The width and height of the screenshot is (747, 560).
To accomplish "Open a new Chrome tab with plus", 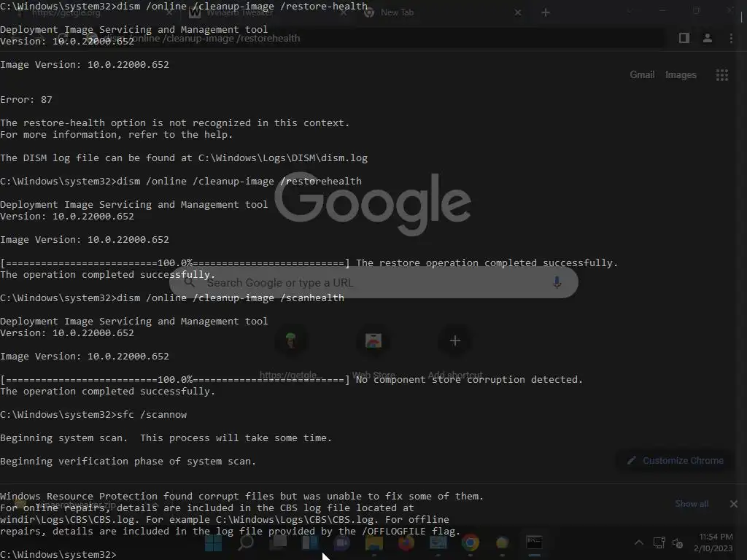I will coord(546,12).
